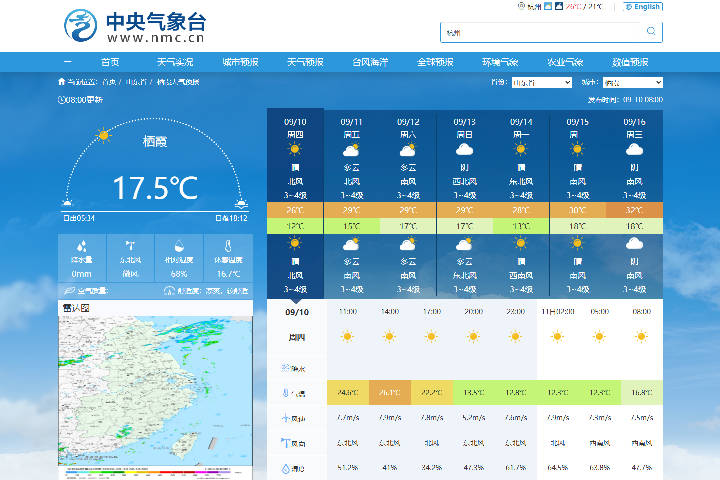Open the province dropdown
The height and width of the screenshot is (480, 720).
[542, 83]
